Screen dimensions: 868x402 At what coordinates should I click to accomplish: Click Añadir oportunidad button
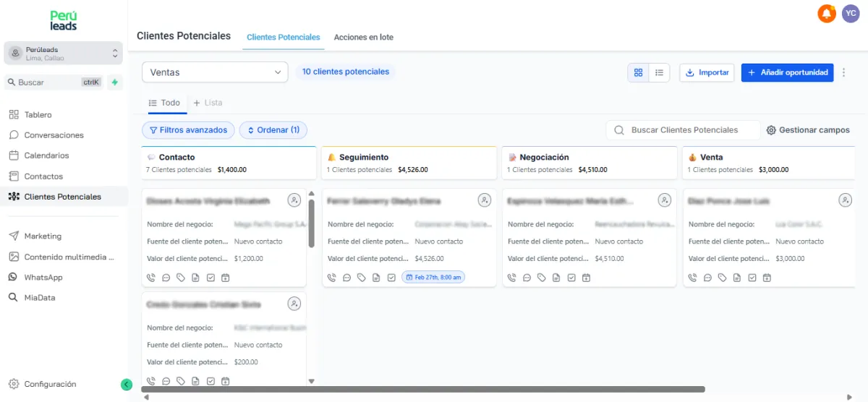point(787,72)
